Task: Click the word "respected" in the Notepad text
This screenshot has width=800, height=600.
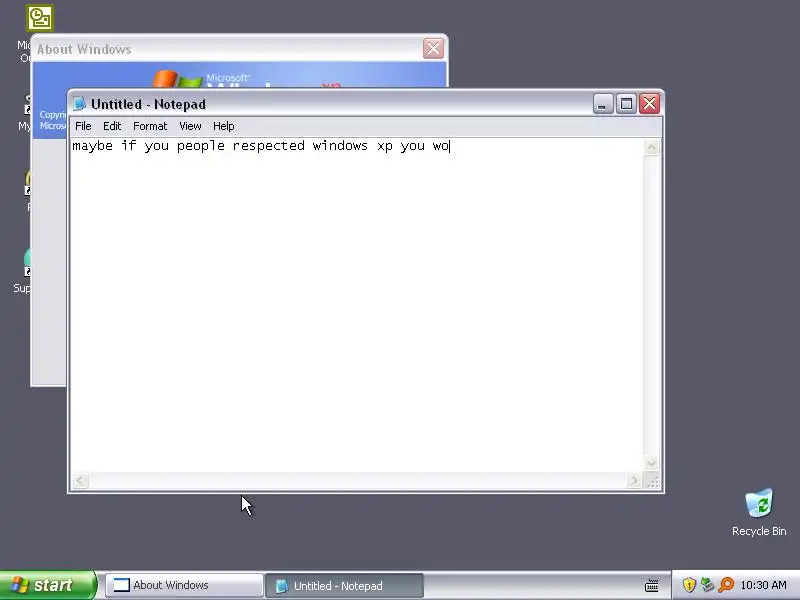Action: point(268,146)
